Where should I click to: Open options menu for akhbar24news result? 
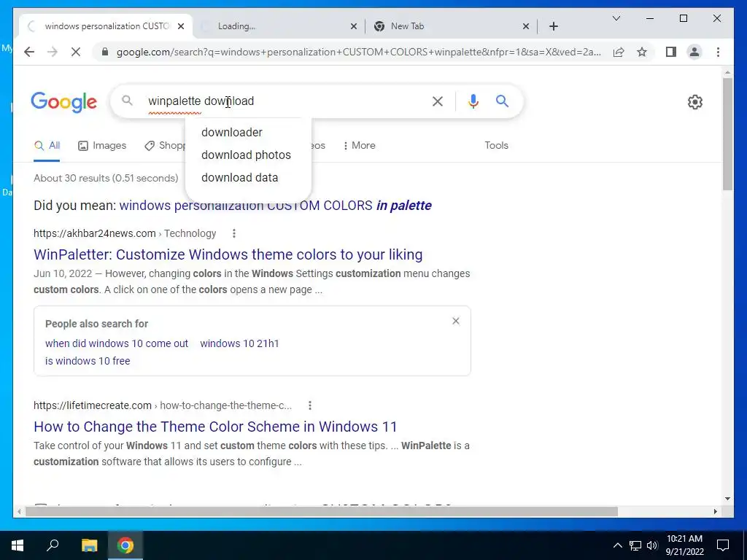(x=233, y=233)
